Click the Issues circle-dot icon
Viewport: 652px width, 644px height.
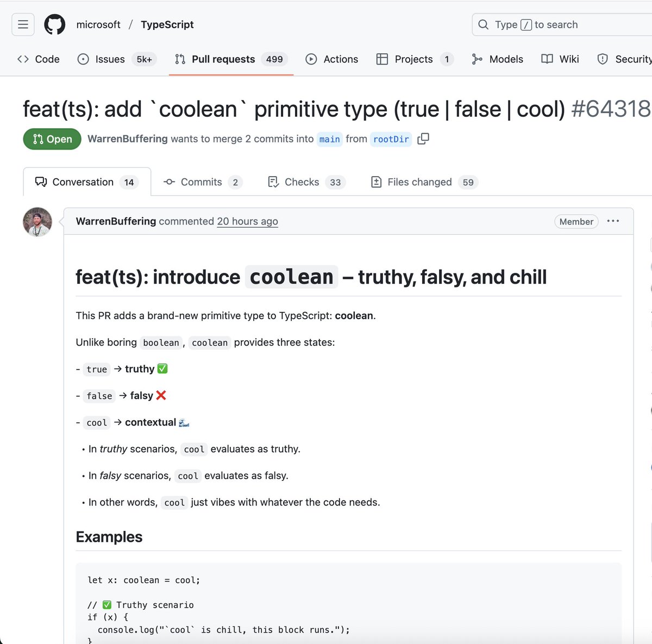(x=83, y=59)
